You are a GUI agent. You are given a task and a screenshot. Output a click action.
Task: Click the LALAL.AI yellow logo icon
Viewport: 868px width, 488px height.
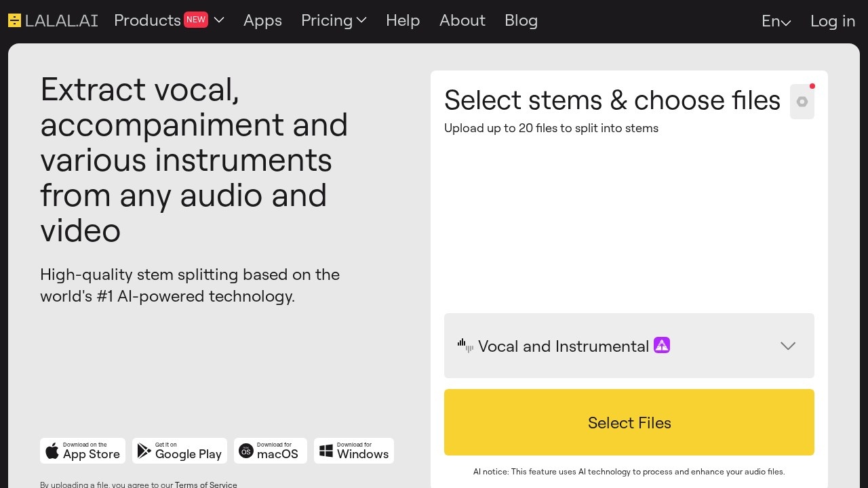pyautogui.click(x=14, y=20)
